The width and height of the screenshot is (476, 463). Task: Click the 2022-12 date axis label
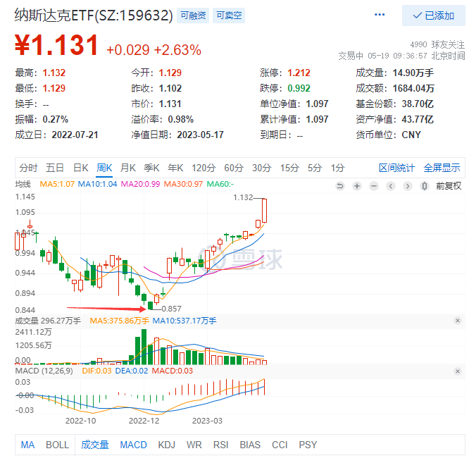point(144,421)
